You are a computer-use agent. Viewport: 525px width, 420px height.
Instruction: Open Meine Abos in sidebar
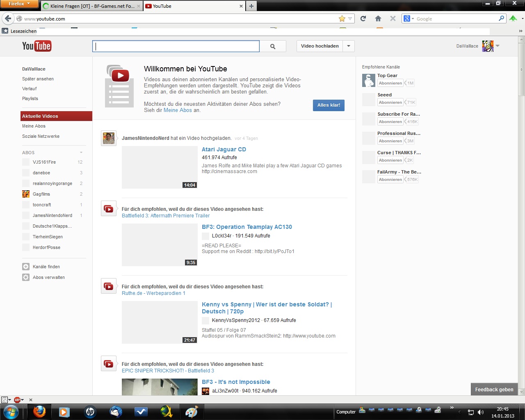click(x=34, y=126)
